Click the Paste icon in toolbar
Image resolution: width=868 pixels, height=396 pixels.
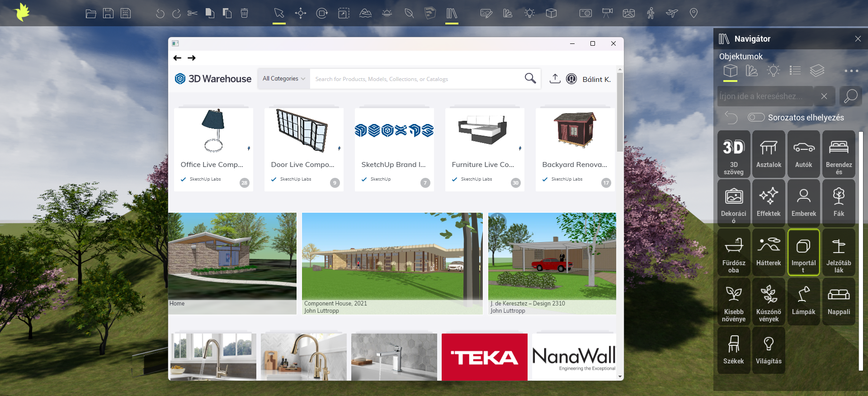coord(227,14)
